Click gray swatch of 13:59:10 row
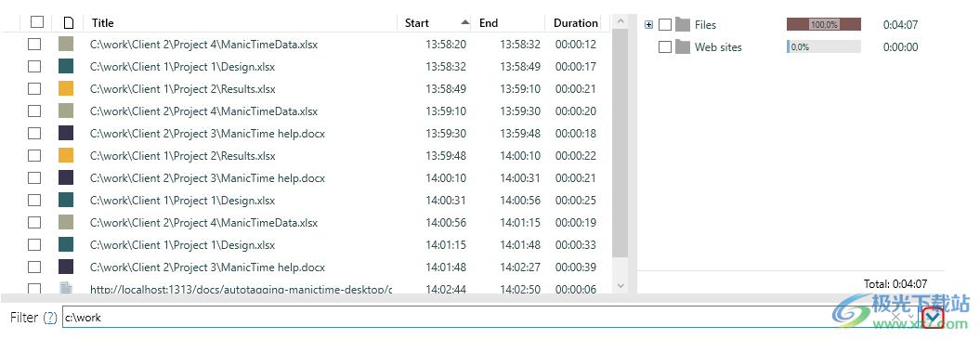Screen dimensions: 980x339 pos(66,111)
